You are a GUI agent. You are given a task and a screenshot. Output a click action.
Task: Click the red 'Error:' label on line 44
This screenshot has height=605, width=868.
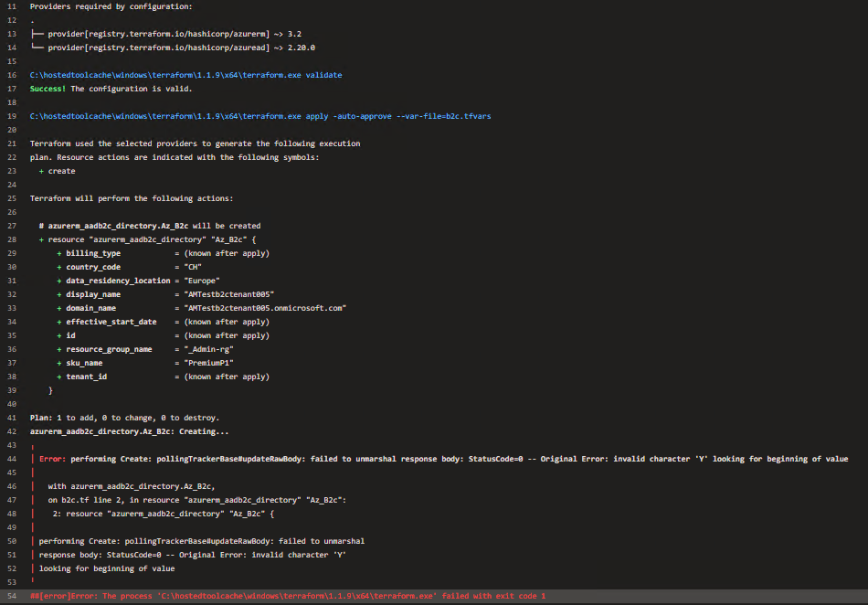[x=53, y=459]
